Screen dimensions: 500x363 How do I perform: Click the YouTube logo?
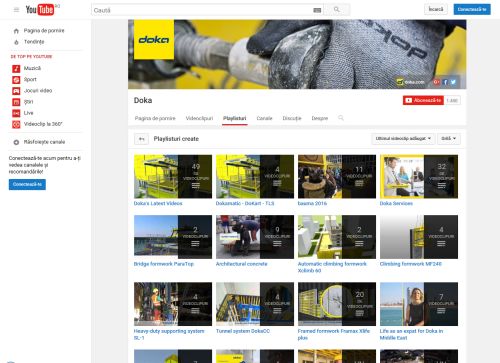(x=40, y=10)
